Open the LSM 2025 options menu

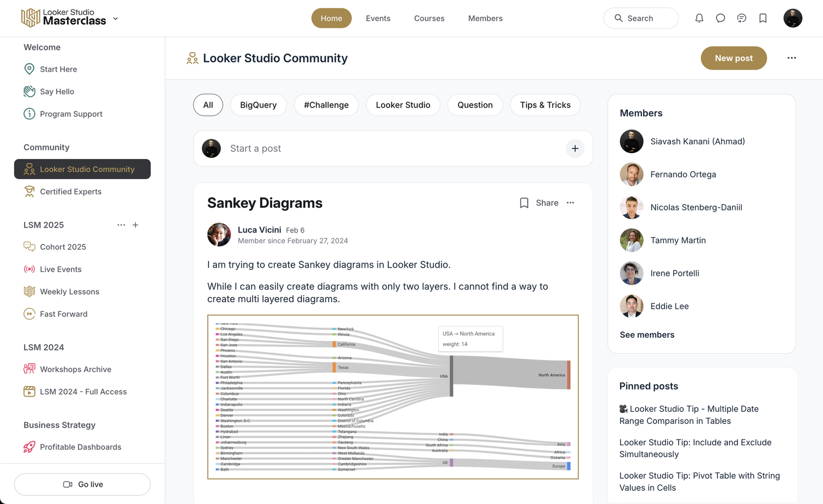121,225
